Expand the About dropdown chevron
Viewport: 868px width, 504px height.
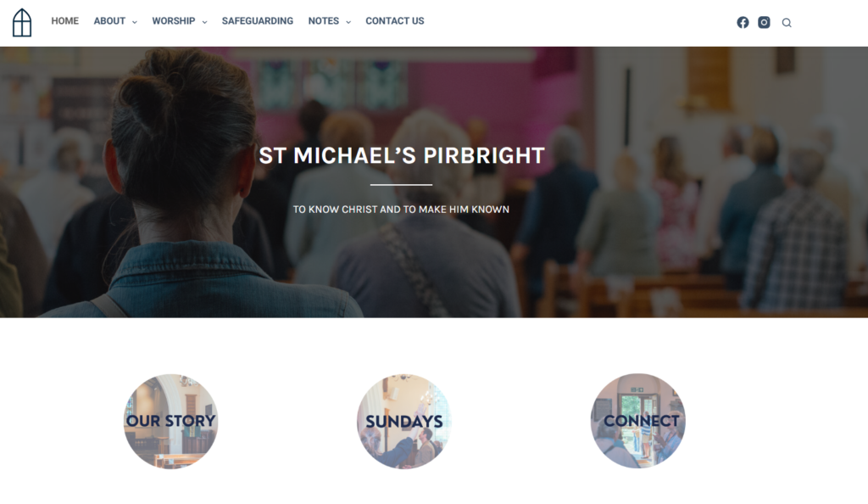point(135,22)
